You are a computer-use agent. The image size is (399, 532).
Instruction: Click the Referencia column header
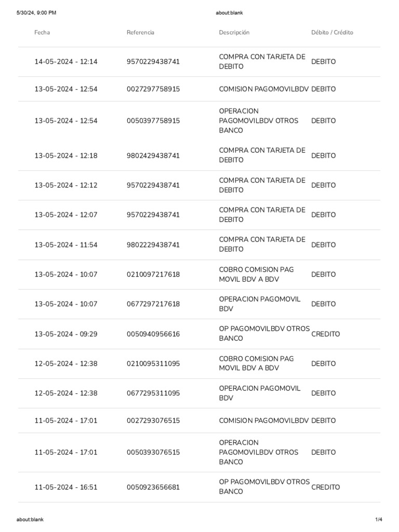140,32
